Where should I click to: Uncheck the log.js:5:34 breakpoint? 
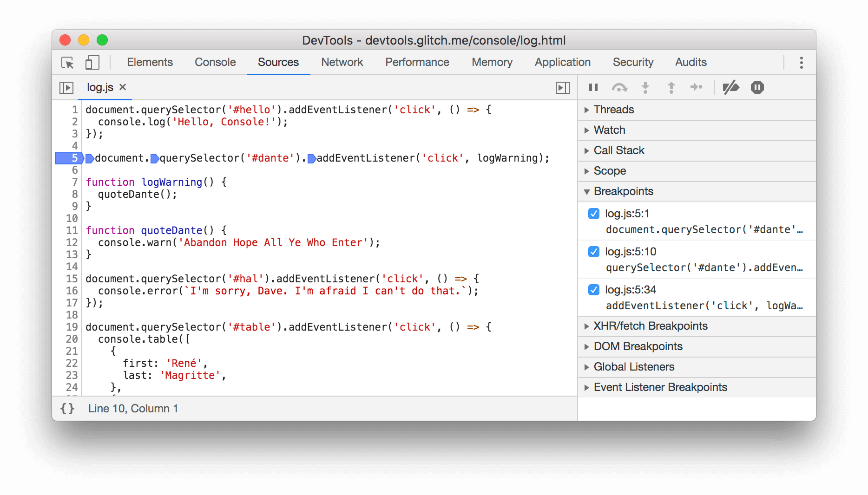coord(593,290)
